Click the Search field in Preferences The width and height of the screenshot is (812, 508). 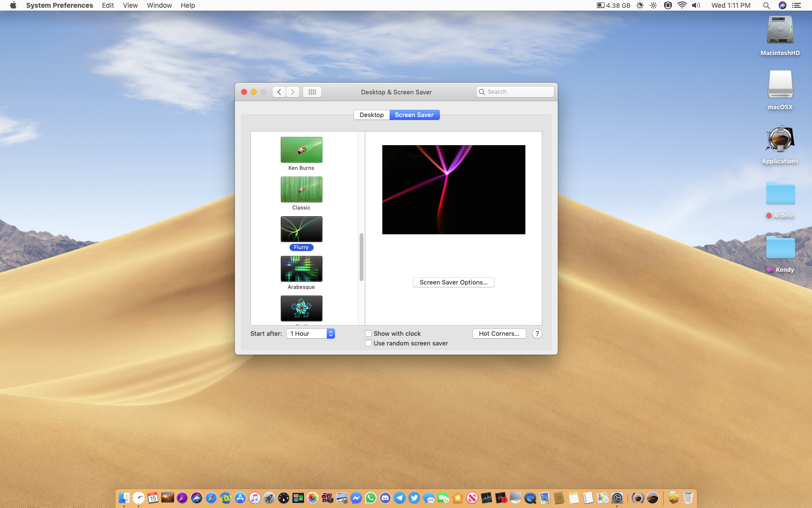[515, 92]
